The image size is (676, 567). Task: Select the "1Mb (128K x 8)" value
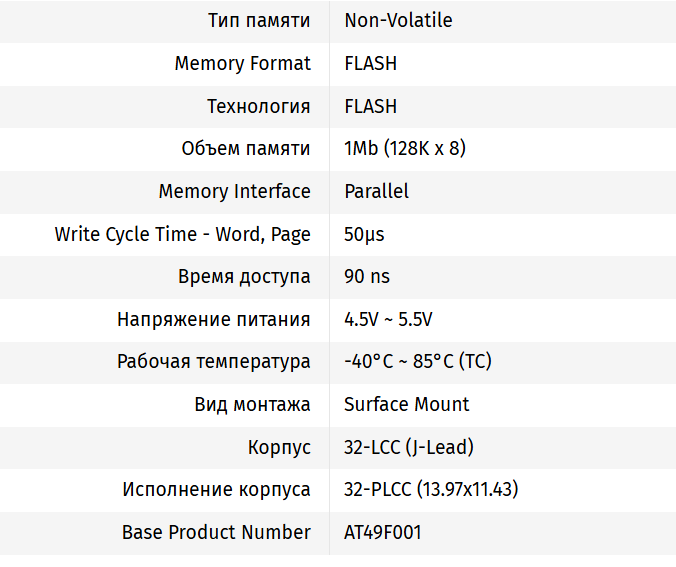pos(404,148)
